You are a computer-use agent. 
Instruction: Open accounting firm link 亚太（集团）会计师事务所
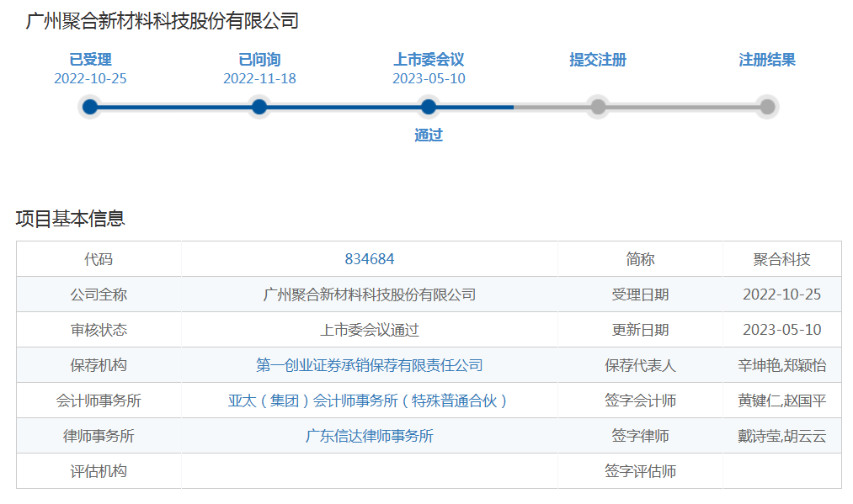pyautogui.click(x=370, y=401)
